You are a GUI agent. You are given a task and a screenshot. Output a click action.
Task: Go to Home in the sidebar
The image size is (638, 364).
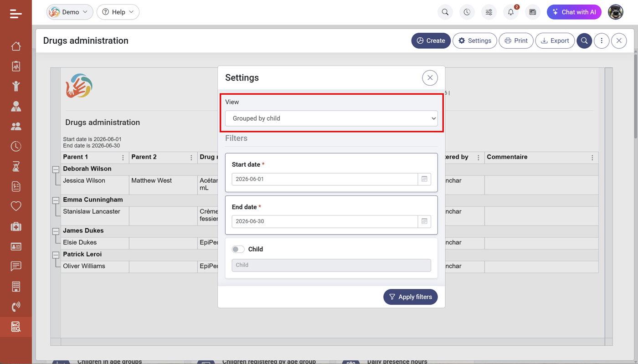16,46
